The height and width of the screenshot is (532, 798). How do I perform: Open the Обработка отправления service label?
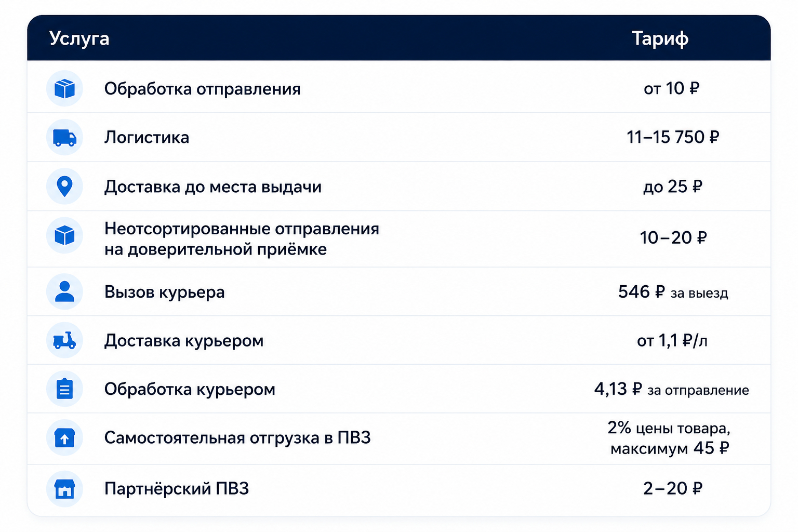[202, 89]
